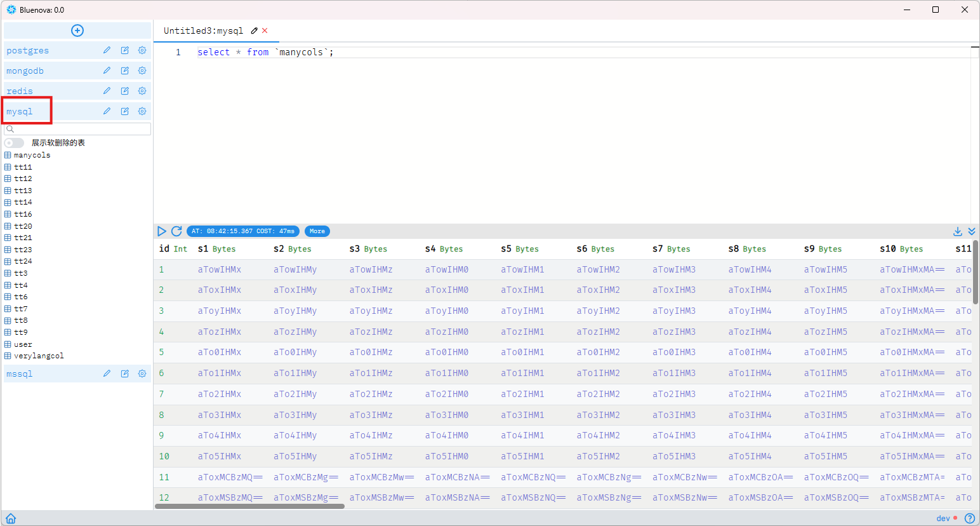Open the tt9 table

[x=16, y=332]
